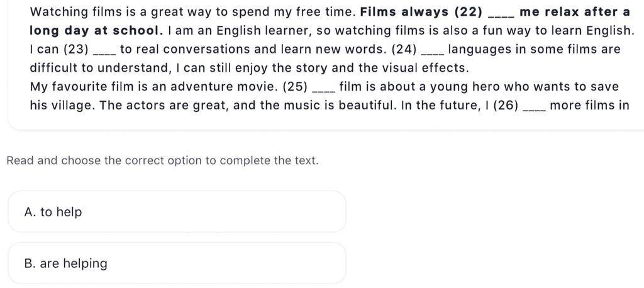Click the phrase "difficult to understand"
This screenshot has height=288, width=644.
click(99, 68)
